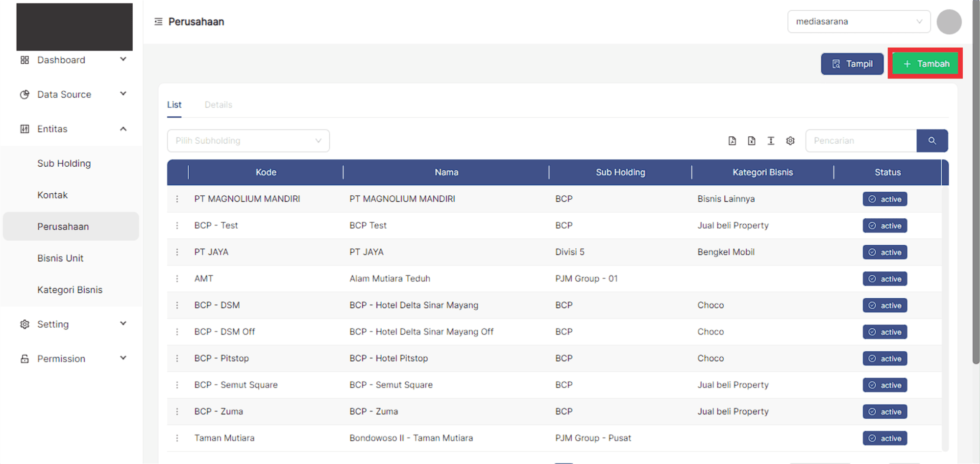Export the table to Excel
980x464 pixels.
click(751, 141)
